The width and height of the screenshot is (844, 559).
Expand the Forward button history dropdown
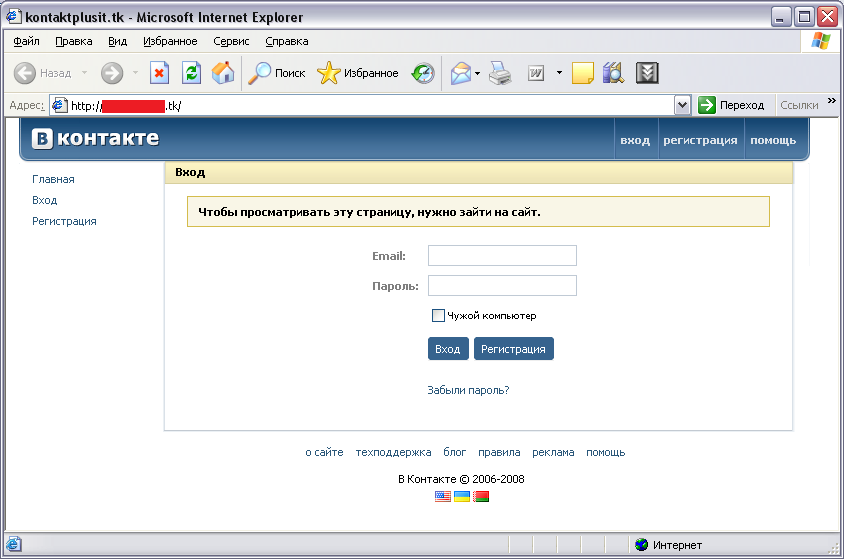click(x=135, y=73)
